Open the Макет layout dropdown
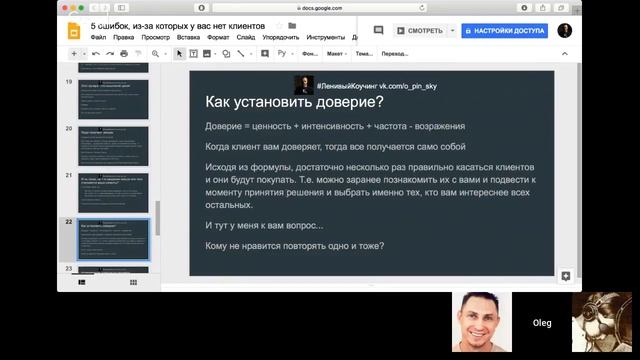The image size is (640, 360). point(337,54)
